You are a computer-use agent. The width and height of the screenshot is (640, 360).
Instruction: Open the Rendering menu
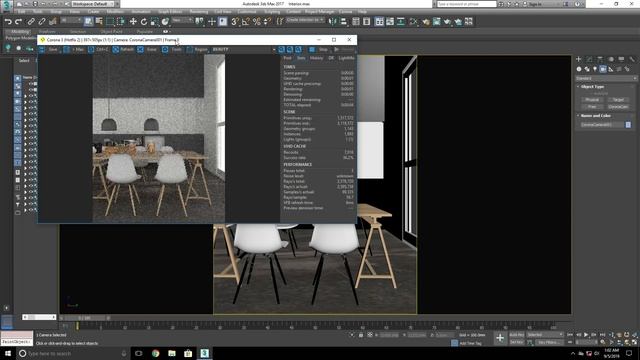(x=198, y=12)
